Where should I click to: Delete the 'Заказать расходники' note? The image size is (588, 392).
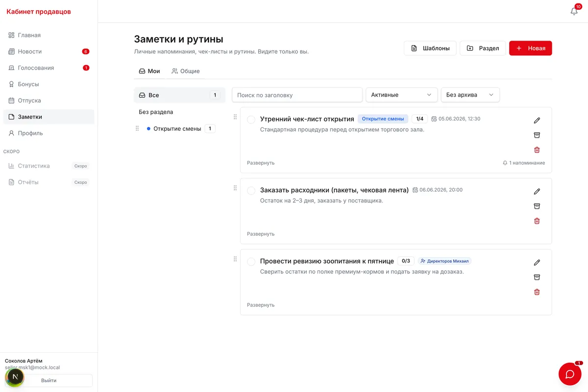pos(537,221)
